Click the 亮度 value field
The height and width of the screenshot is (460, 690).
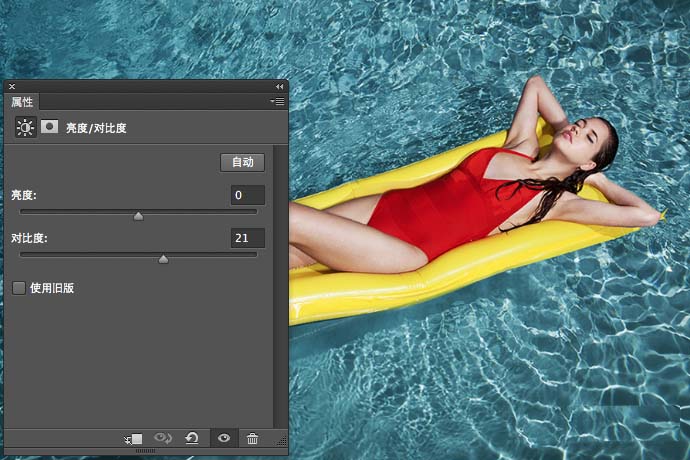[247, 195]
